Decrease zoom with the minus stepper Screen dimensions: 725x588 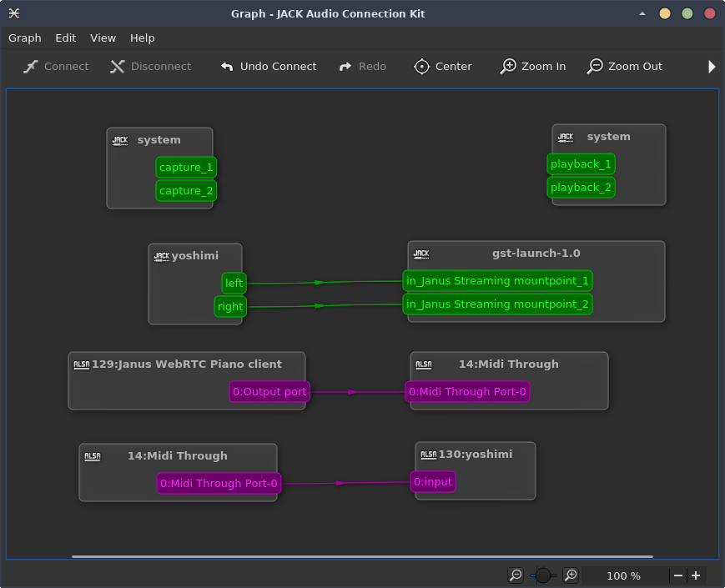pos(678,575)
